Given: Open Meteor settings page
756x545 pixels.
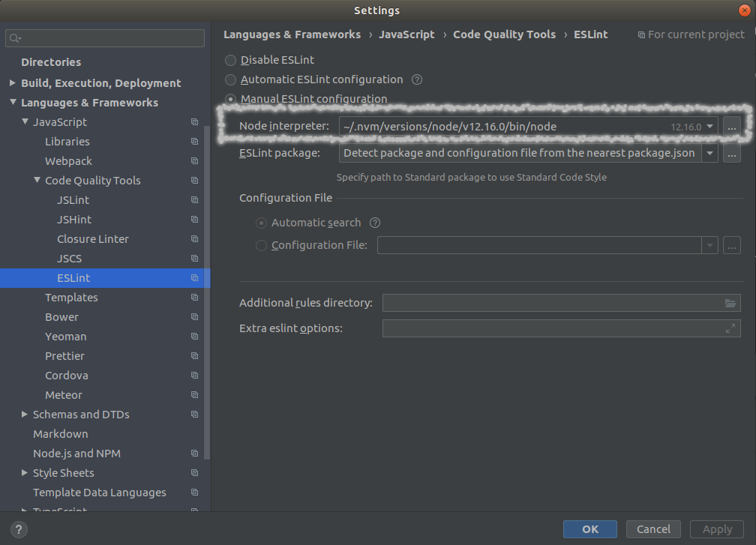Looking at the screenshot, I should point(64,394).
